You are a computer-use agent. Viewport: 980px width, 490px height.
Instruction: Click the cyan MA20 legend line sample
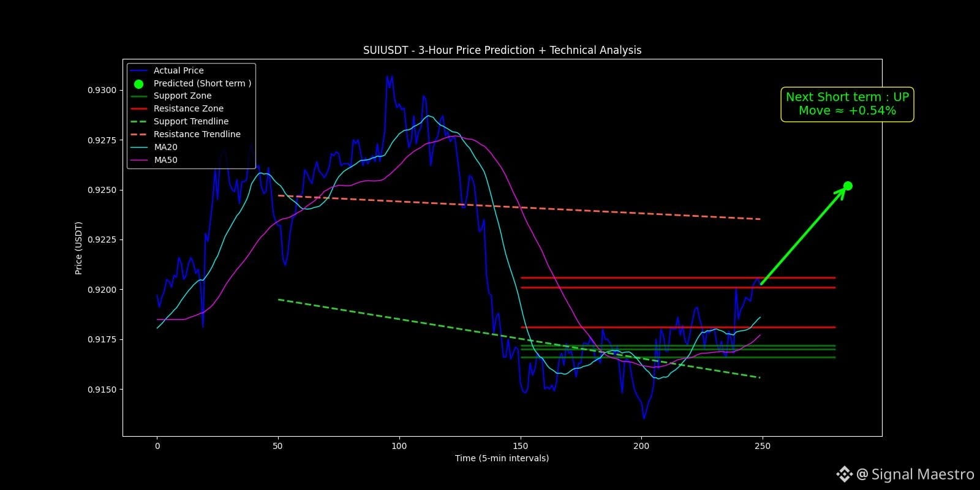pos(139,147)
